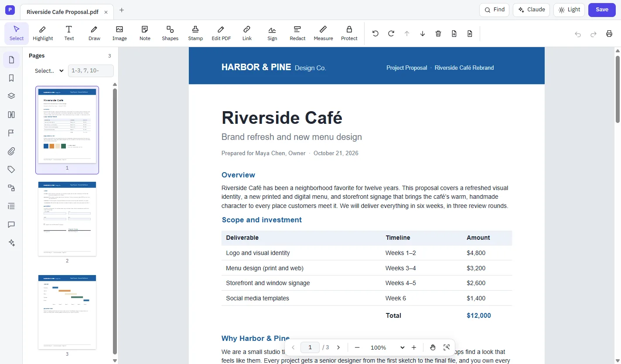Insert a new page with plus-page icon

tap(454, 34)
